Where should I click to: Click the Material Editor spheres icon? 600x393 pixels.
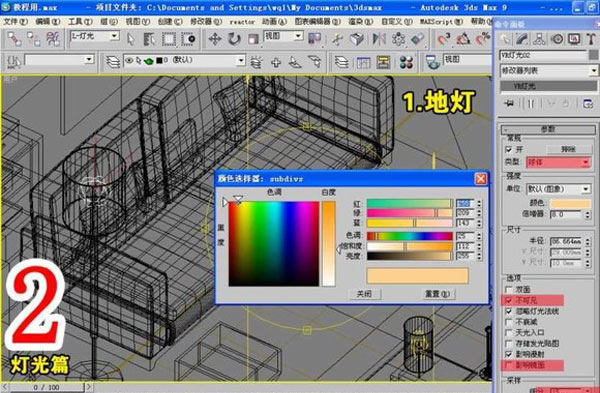click(406, 62)
